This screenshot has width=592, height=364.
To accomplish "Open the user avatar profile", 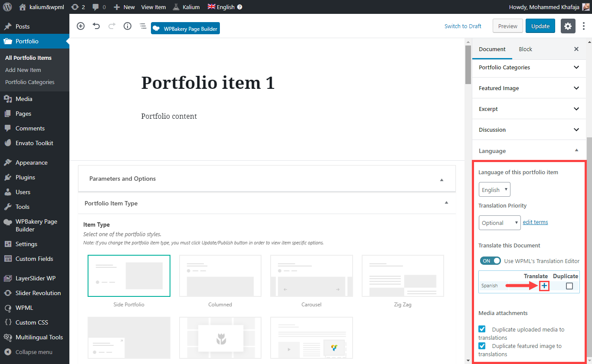I will click(x=585, y=7).
